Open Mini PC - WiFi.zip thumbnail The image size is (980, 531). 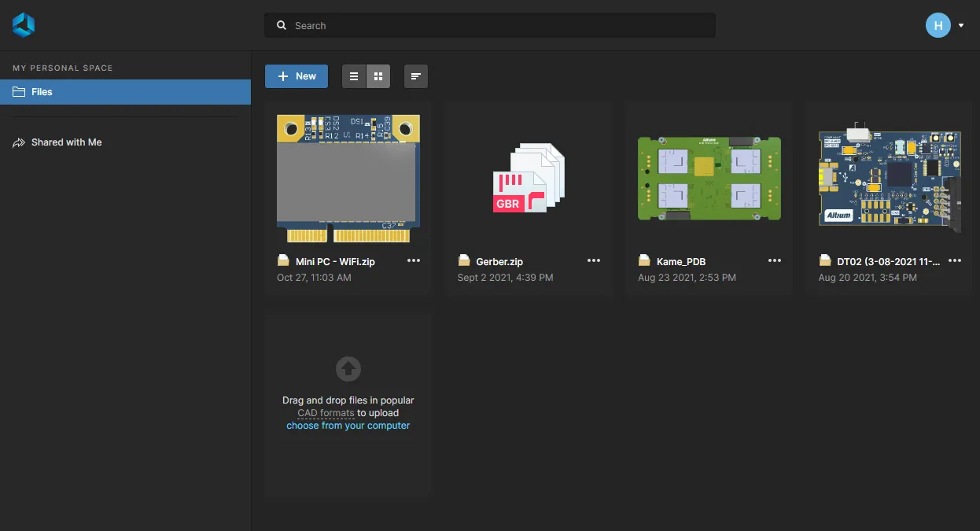(x=348, y=179)
